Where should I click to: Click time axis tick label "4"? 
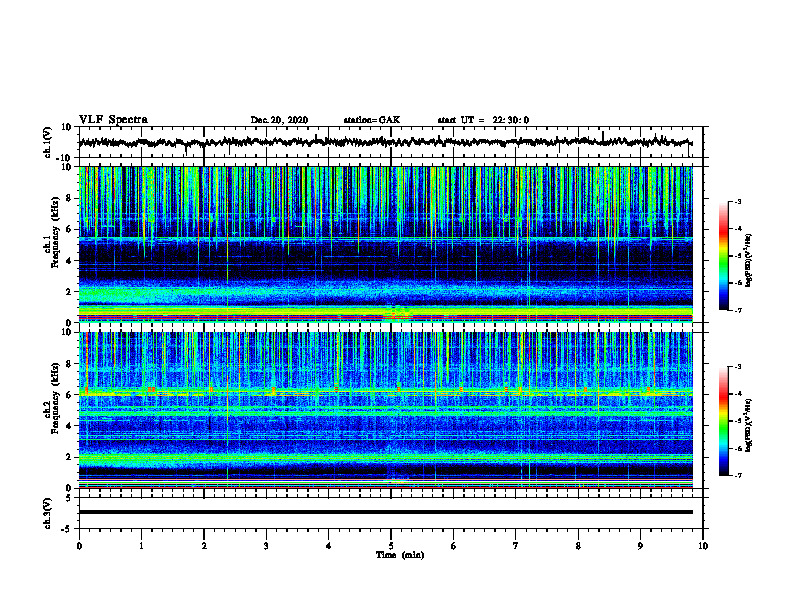point(329,546)
